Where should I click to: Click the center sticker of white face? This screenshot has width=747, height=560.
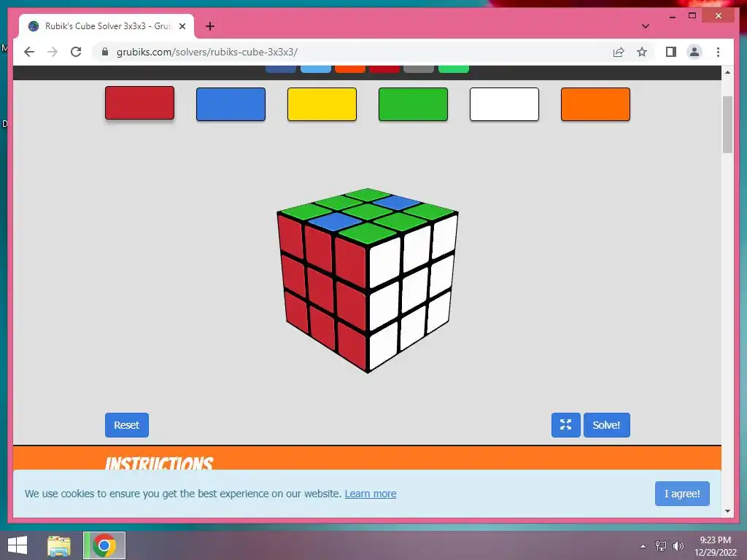(415, 289)
